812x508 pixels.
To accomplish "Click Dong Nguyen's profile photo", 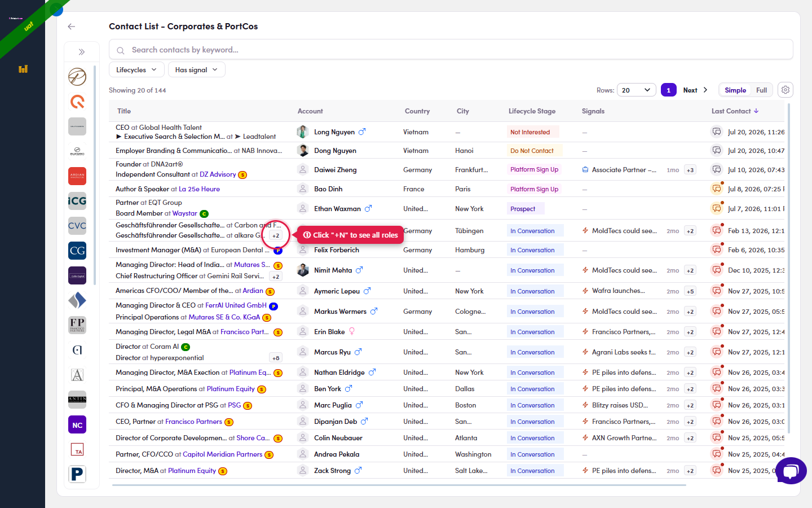I will (303, 151).
